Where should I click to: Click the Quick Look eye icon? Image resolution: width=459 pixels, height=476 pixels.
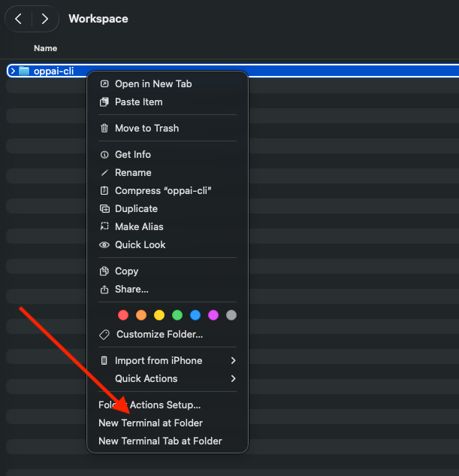[x=104, y=244]
